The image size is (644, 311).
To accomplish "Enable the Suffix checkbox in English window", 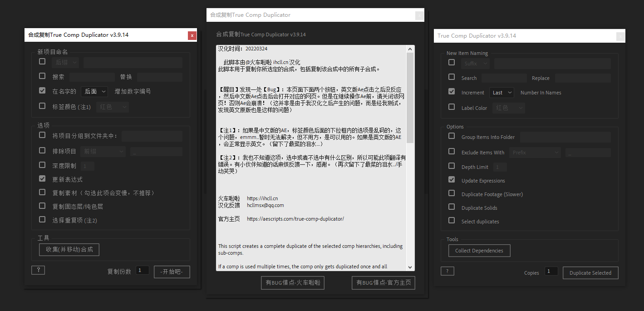I will pos(452,62).
